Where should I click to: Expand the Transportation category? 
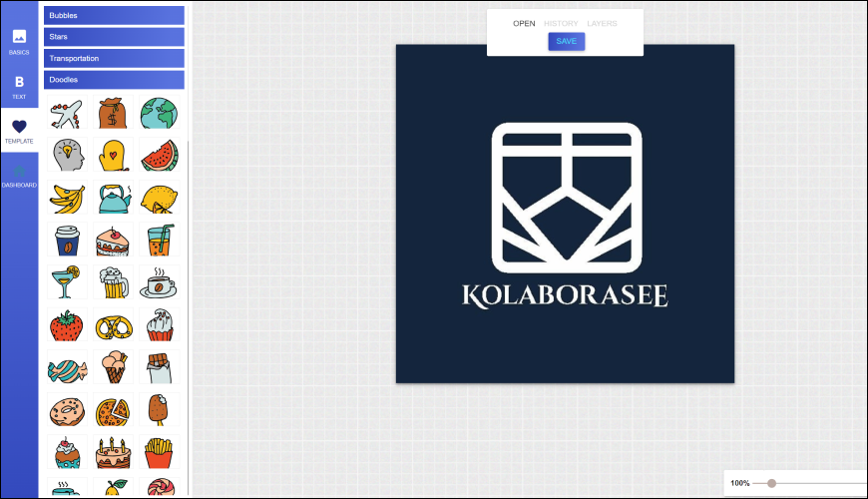(x=114, y=58)
